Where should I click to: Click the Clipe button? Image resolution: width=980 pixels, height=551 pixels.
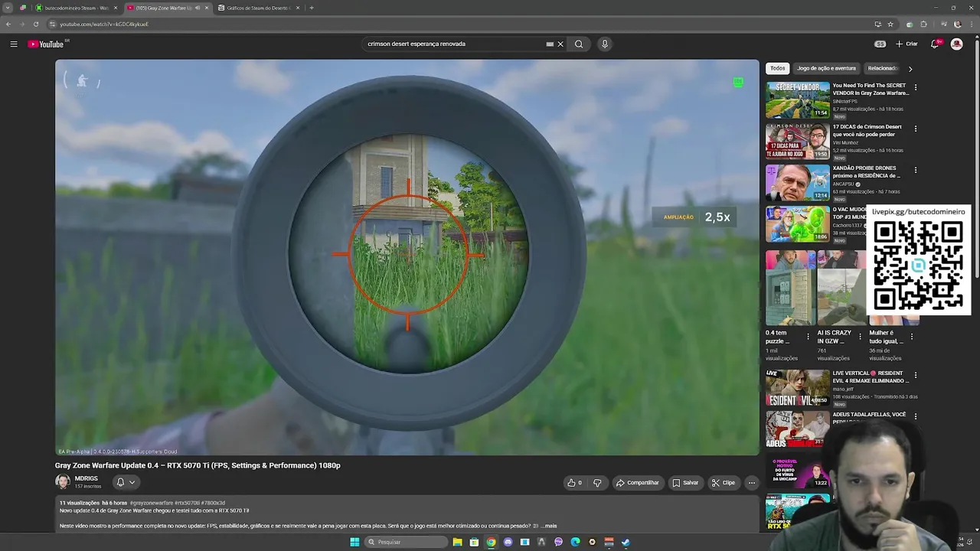(723, 483)
